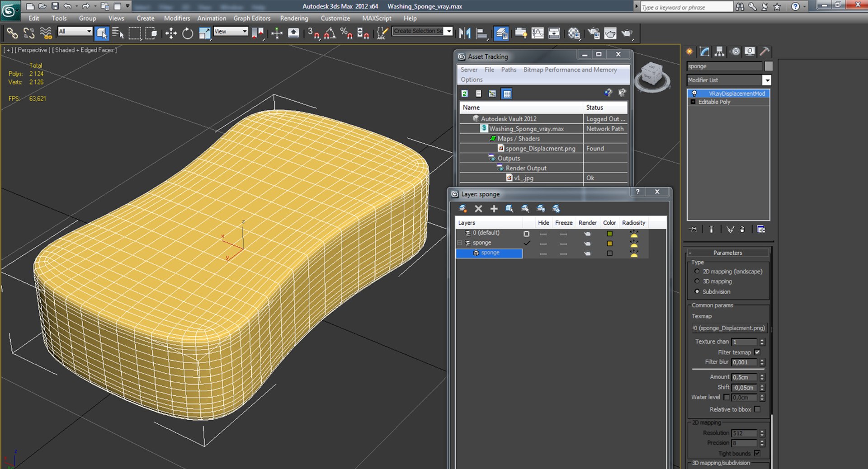Toggle the Tight bounds checkbox
The height and width of the screenshot is (469, 868).
[757, 453]
